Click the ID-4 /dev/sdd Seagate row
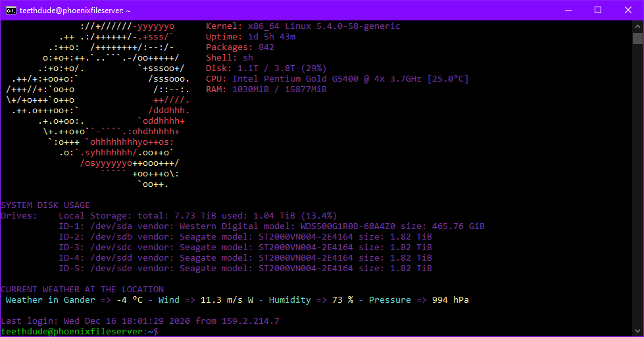This screenshot has width=644, height=337. tap(245, 257)
